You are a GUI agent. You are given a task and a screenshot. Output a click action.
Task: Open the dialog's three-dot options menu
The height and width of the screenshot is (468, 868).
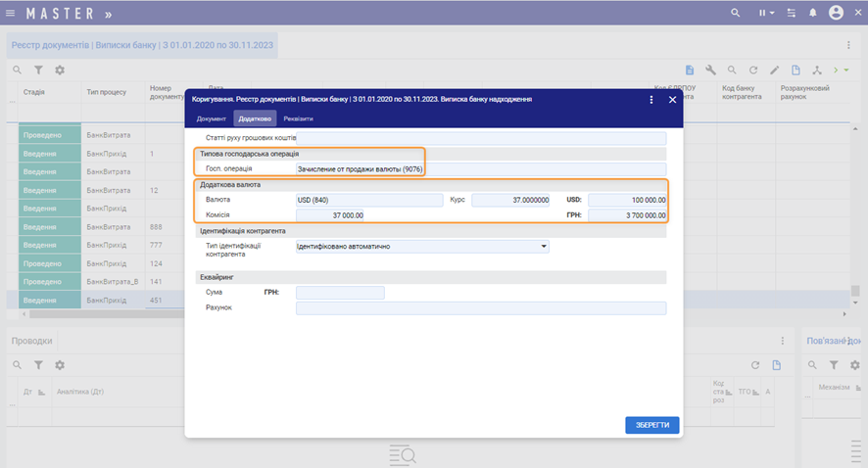(651, 100)
